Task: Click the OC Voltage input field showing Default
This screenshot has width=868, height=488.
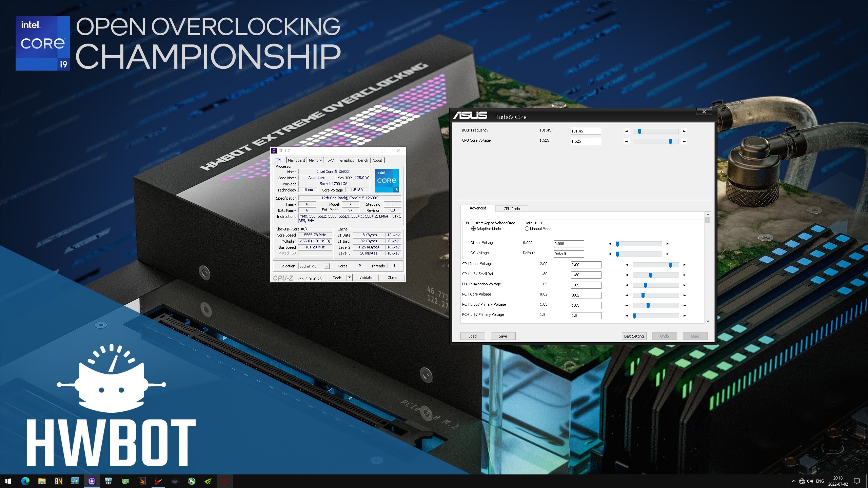Action: [x=569, y=254]
